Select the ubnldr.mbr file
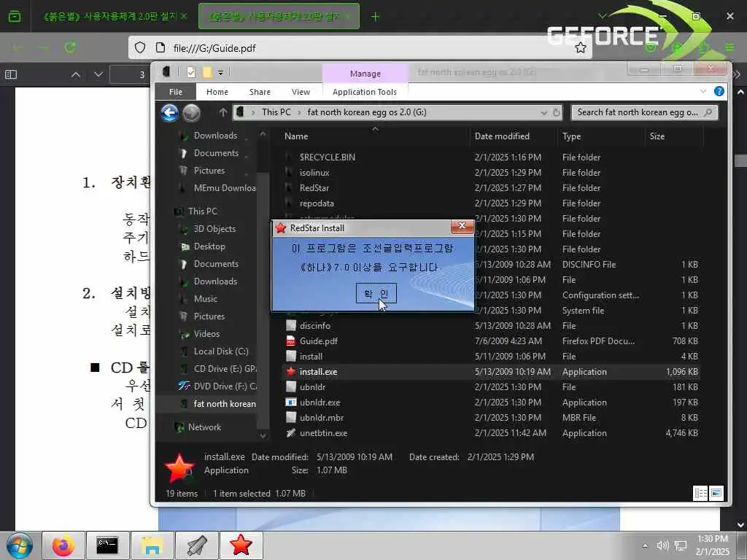Screen dimensions: 747x560 tap(322, 418)
